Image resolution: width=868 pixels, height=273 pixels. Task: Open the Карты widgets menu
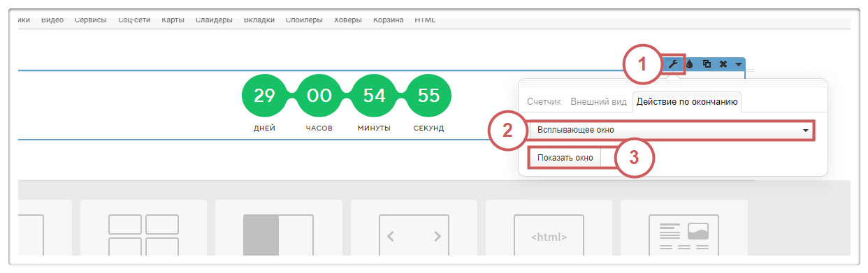coord(173,20)
